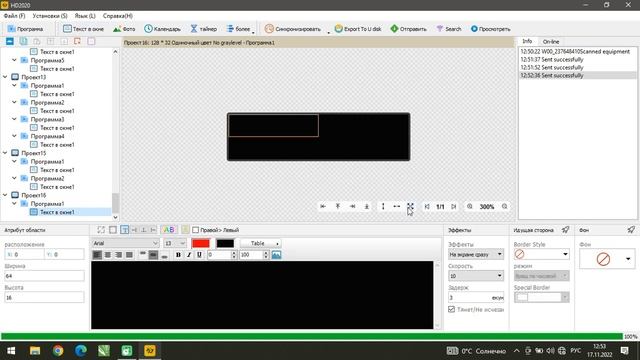
Task: Add a таймер area
Action: pos(203,29)
